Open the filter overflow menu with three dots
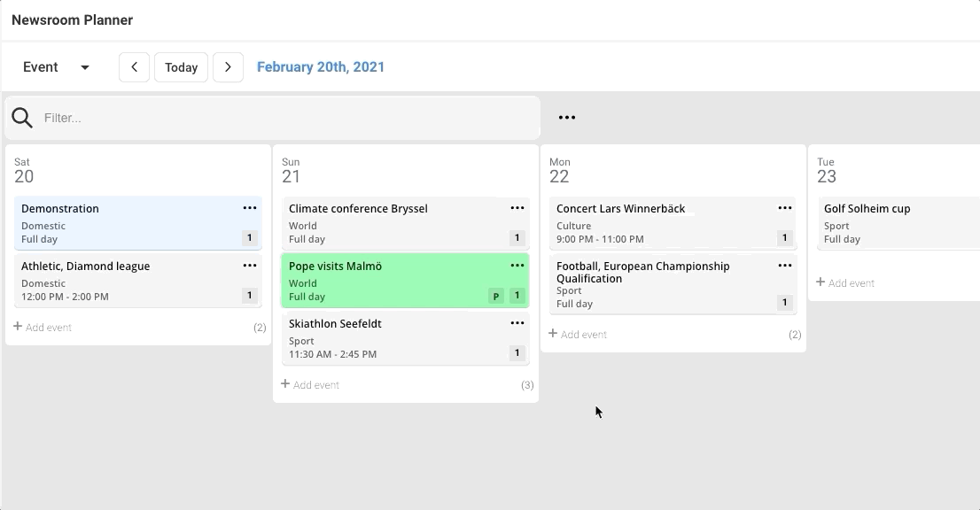This screenshot has height=510, width=980. click(x=566, y=116)
